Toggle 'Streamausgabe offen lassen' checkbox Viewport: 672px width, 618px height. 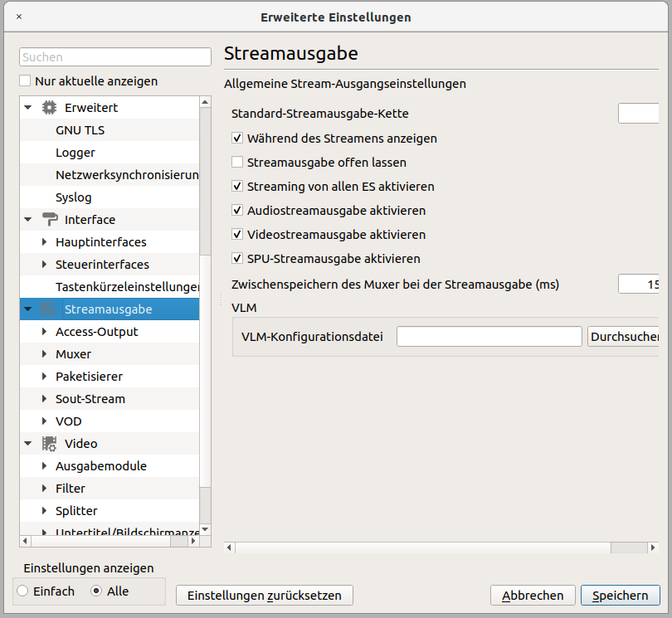[237, 163]
